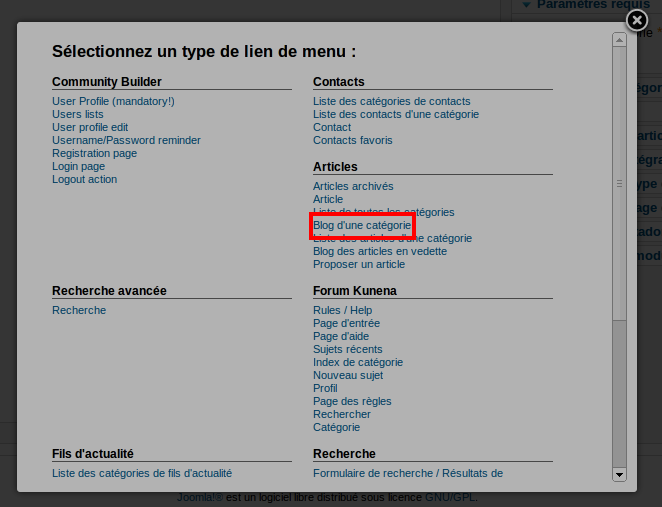Select 'Blog des articles en vedette'

click(379, 251)
